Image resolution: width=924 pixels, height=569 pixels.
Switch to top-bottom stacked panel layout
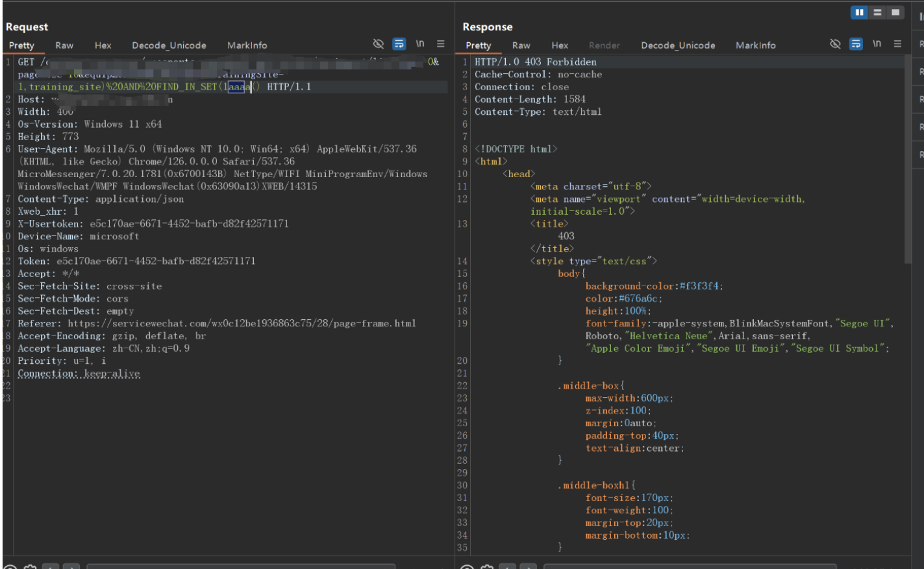(877, 12)
